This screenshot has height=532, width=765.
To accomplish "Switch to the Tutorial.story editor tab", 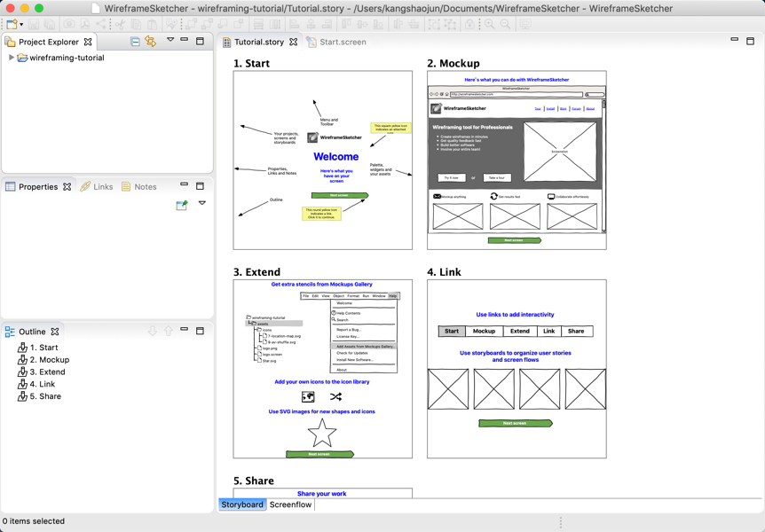I will pyautogui.click(x=258, y=42).
